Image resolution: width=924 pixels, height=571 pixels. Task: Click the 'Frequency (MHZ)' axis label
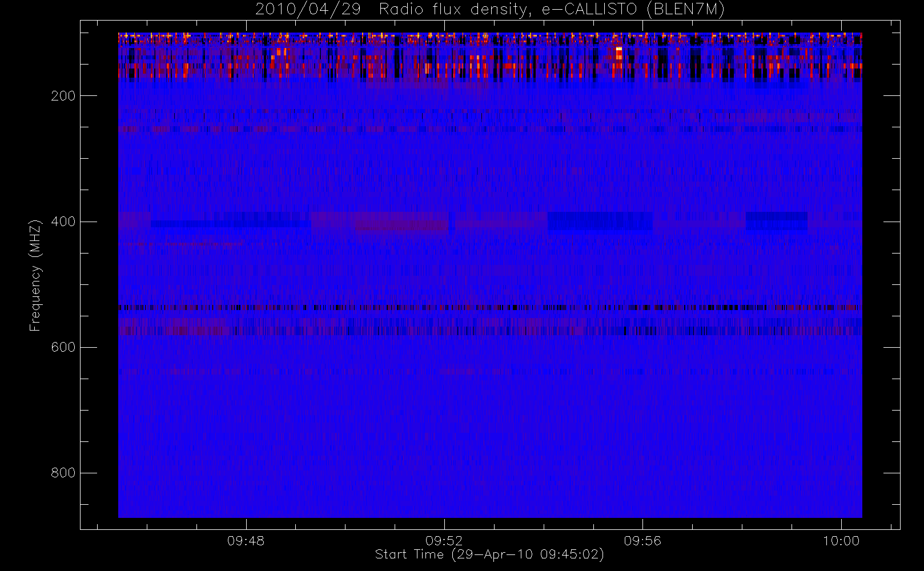tap(35, 275)
